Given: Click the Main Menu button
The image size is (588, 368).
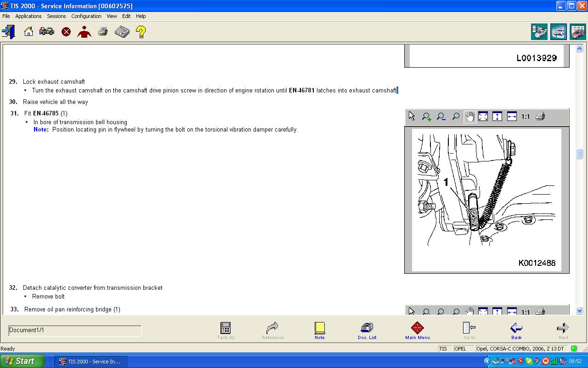Looking at the screenshot, I should click(417, 331).
